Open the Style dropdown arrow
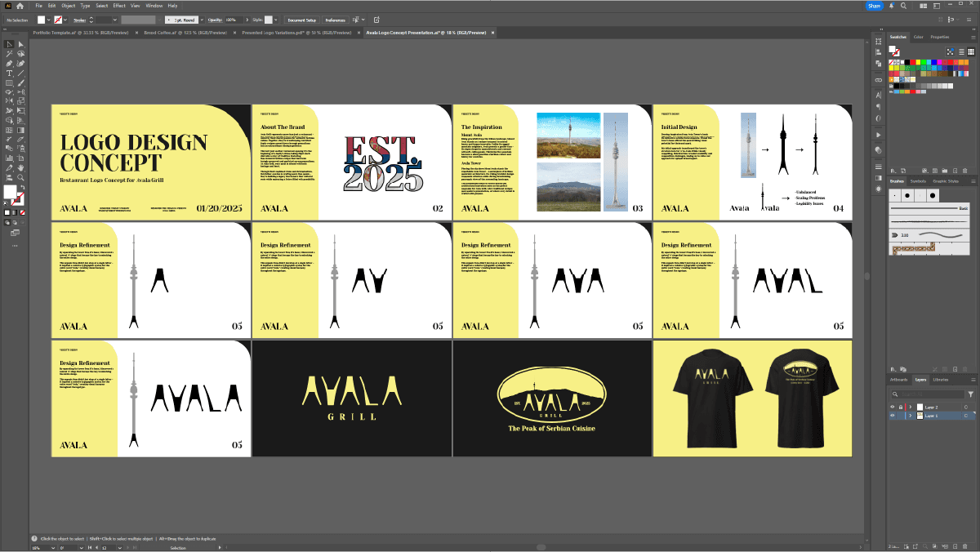Image resolution: width=980 pixels, height=552 pixels. (x=276, y=20)
